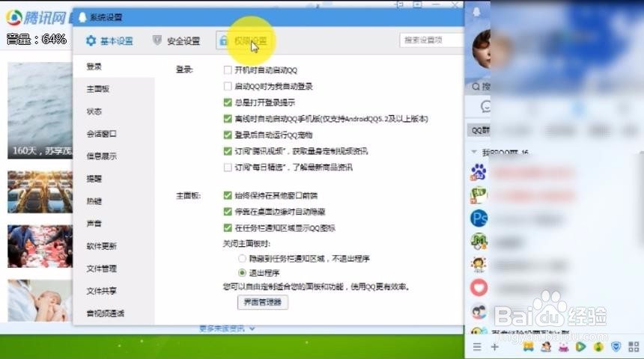
Task: Open the QQ main menu hamburger icon
Action: click(477, 347)
